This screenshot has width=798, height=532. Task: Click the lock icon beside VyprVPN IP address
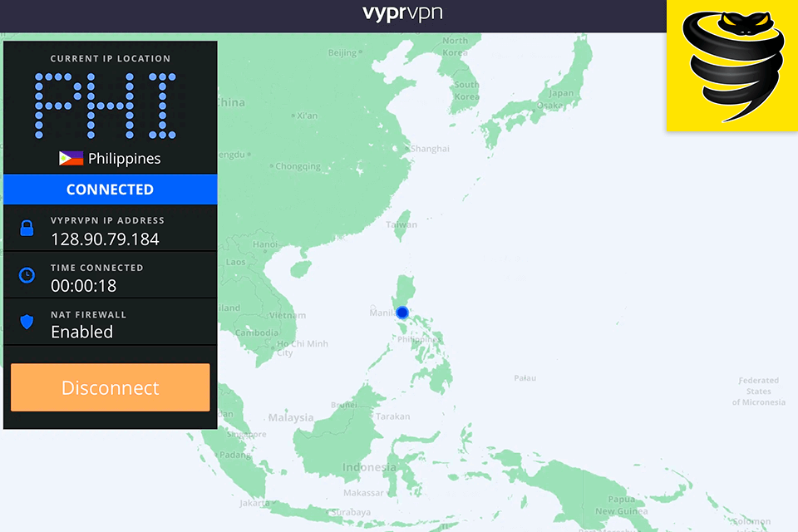[x=27, y=228]
